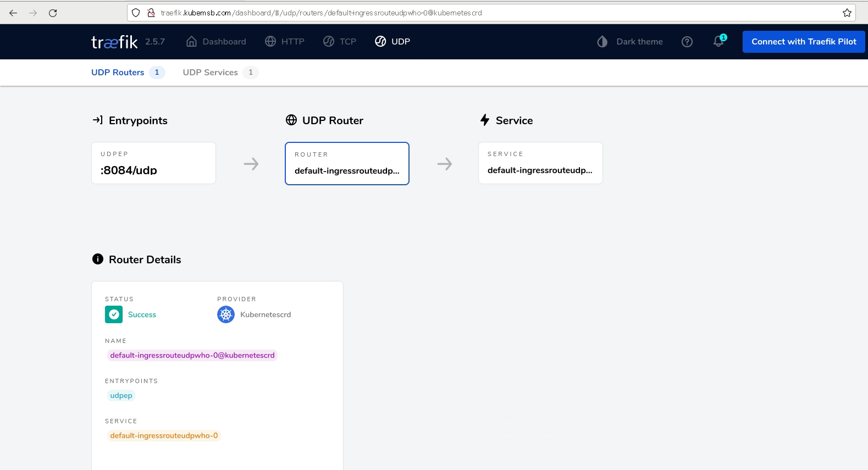Click the green Success status icon

114,314
